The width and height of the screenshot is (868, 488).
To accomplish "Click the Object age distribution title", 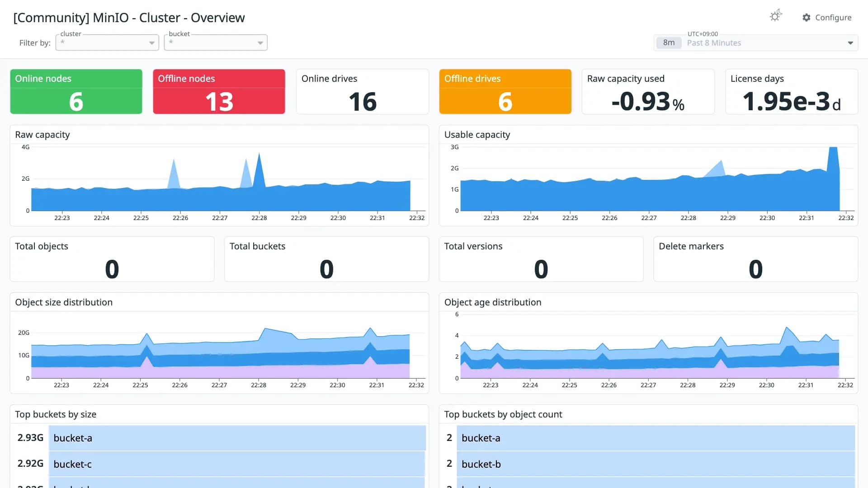I will [x=493, y=302].
